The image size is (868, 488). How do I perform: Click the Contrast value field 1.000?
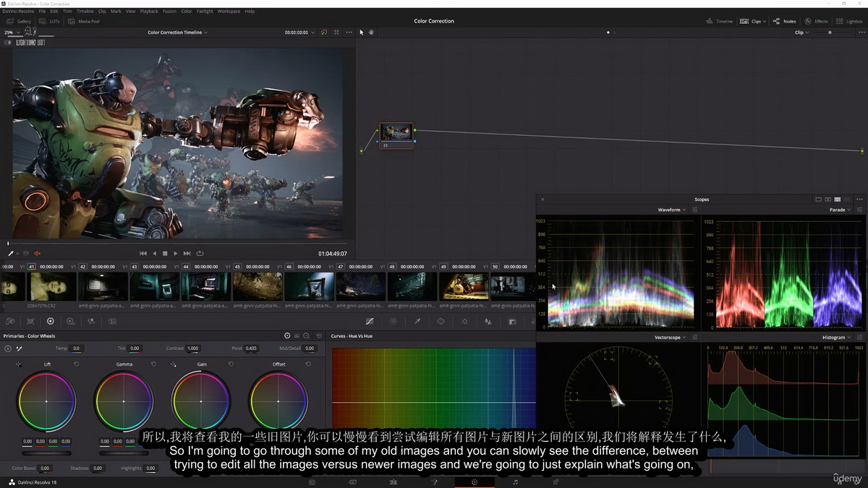pyautogui.click(x=192, y=348)
